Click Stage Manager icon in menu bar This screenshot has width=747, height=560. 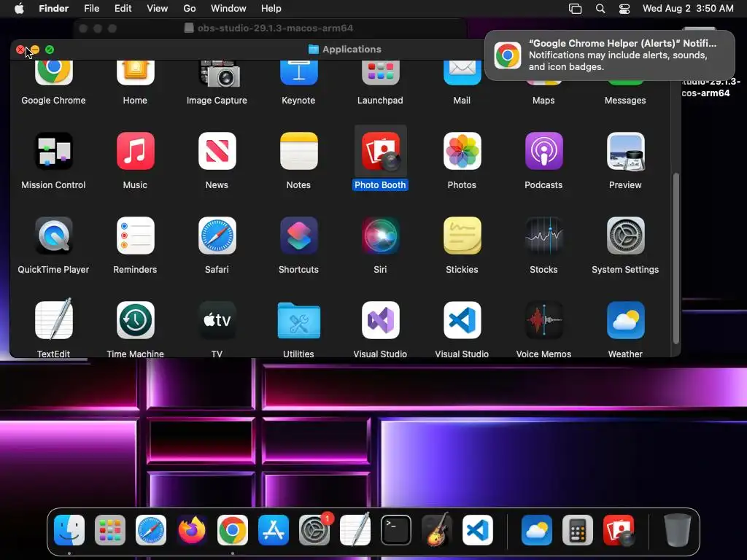tap(576, 9)
